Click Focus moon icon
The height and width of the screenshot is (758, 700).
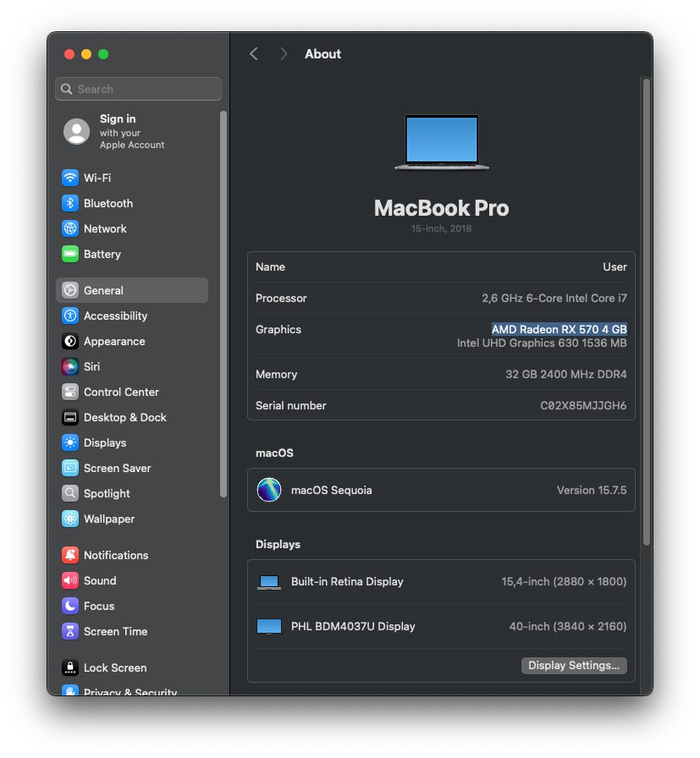70,607
